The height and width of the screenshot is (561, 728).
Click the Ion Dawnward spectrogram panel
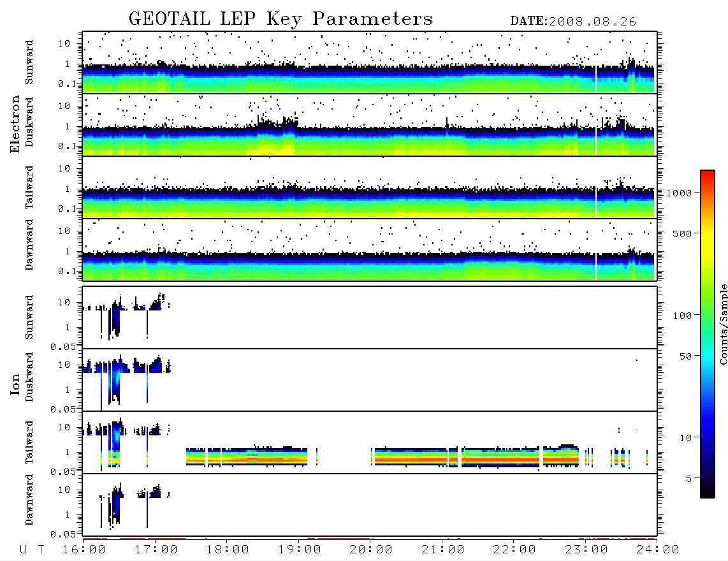coord(370,504)
